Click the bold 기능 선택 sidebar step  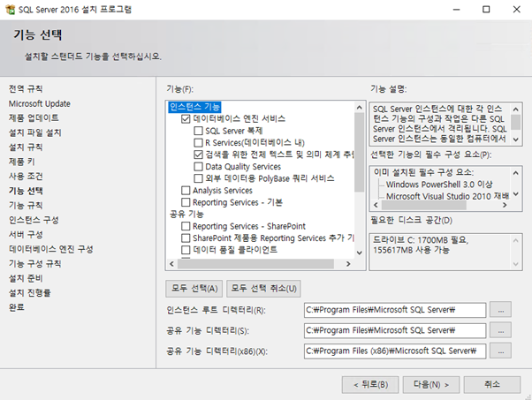pyautogui.click(x=26, y=191)
